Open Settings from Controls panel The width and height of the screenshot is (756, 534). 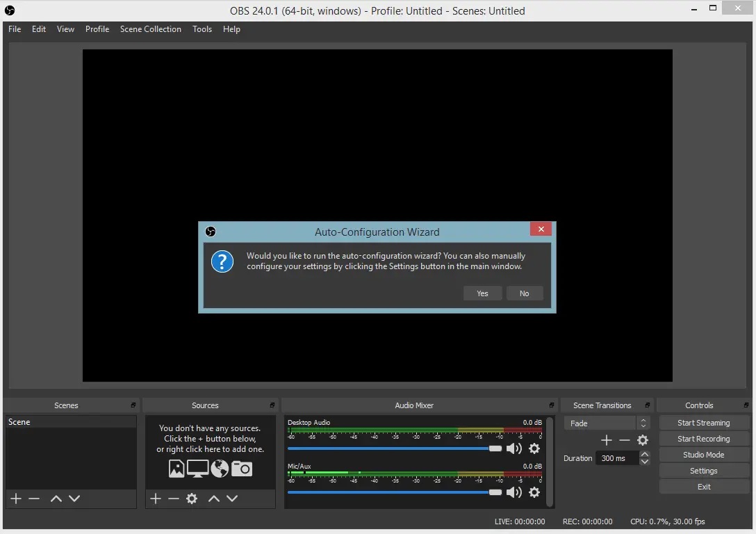703,470
